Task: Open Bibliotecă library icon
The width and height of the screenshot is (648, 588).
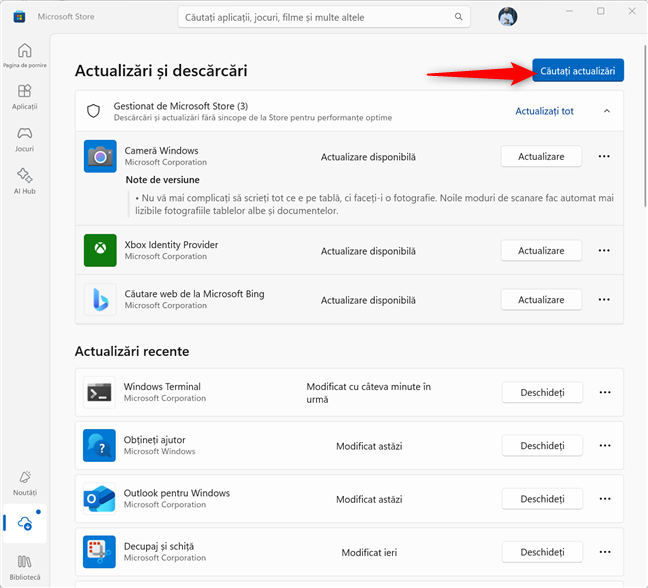Action: click(x=25, y=566)
